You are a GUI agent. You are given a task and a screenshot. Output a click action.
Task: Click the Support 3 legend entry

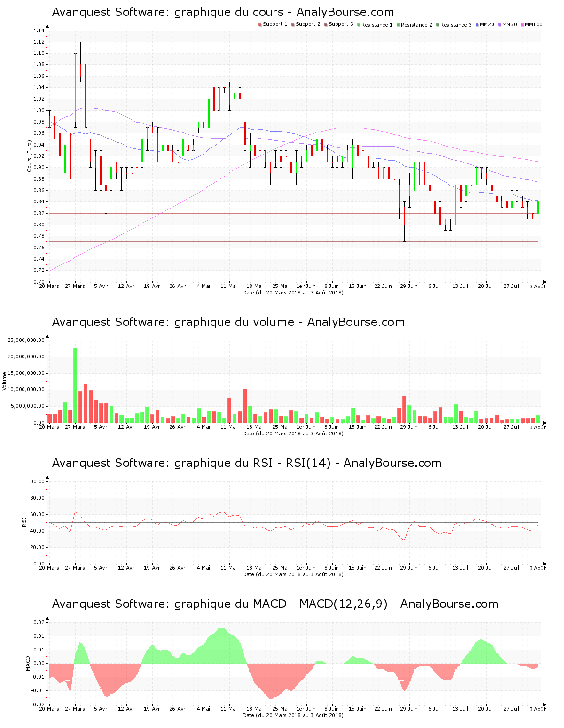339,24
